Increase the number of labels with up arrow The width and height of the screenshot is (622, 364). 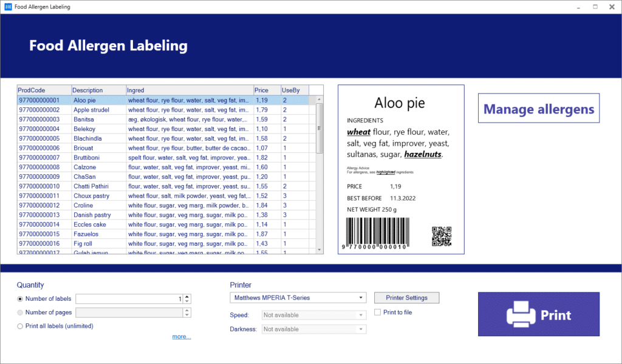pos(187,296)
